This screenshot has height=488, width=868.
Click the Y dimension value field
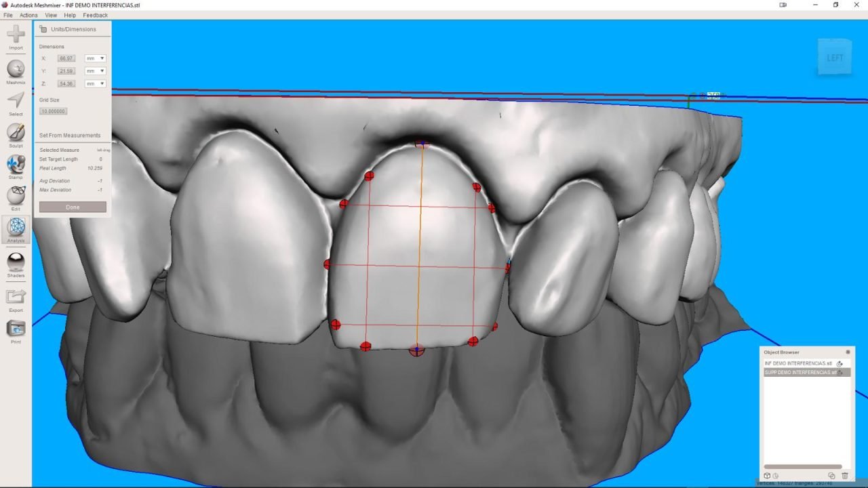click(x=66, y=71)
